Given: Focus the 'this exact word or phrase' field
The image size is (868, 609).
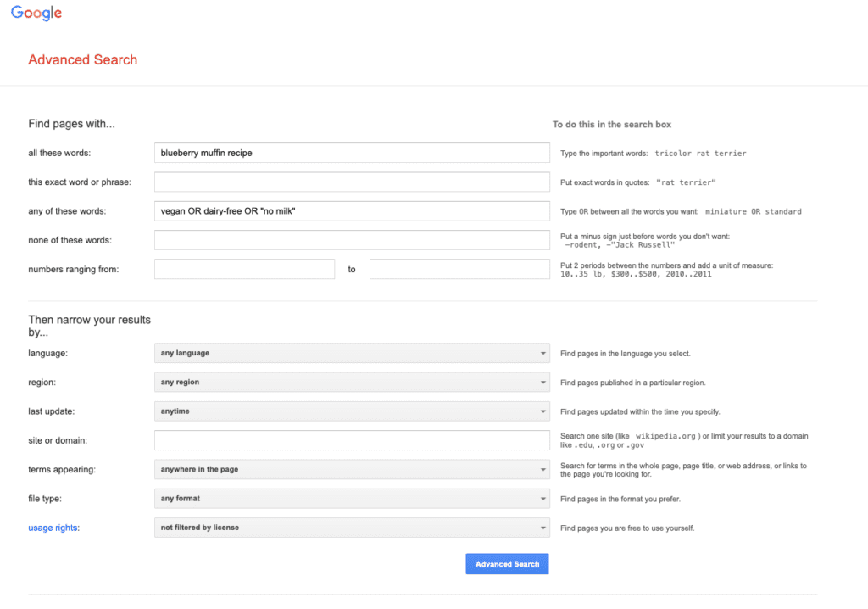Looking at the screenshot, I should [x=352, y=182].
